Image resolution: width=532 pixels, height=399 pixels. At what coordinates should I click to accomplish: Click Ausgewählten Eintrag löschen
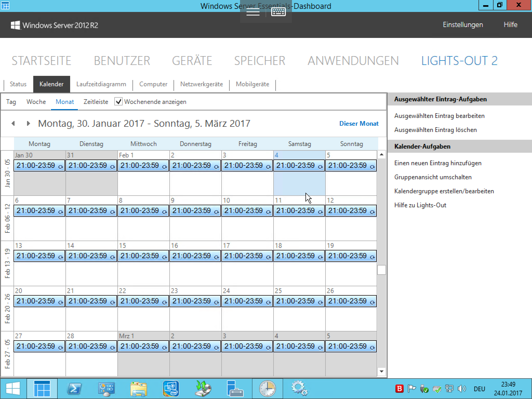435,130
